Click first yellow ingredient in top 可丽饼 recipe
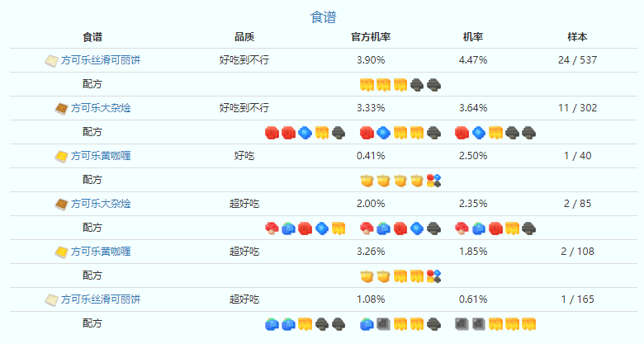 tap(367, 84)
